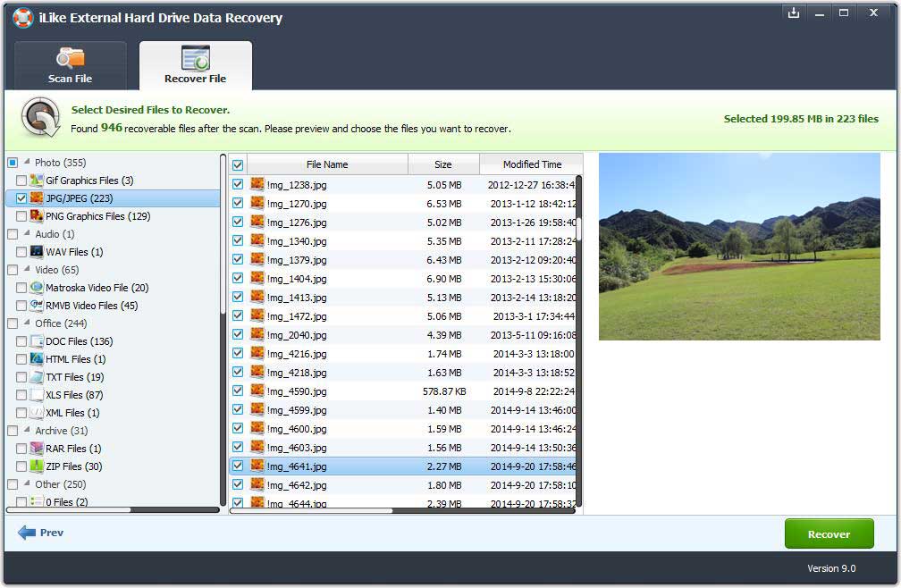Click the DOC Files document icon
The height and width of the screenshot is (588, 901).
37,341
